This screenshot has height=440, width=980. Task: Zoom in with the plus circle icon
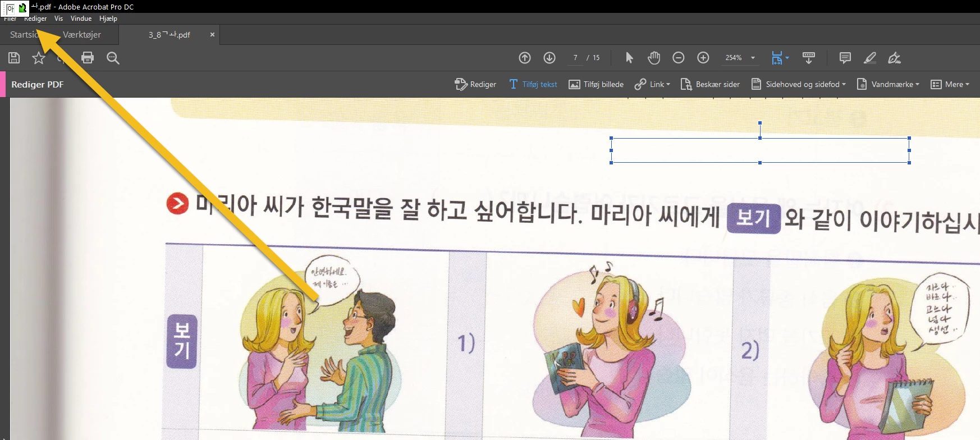(703, 58)
